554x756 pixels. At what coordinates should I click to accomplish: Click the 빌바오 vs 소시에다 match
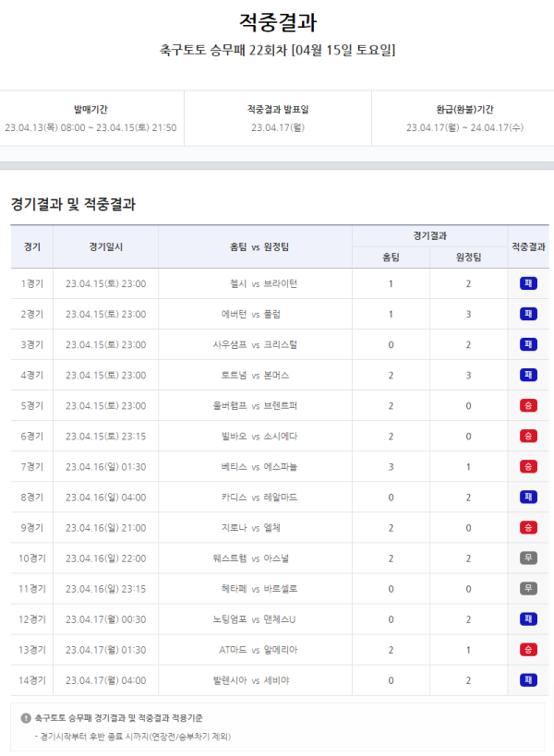pyautogui.click(x=259, y=437)
